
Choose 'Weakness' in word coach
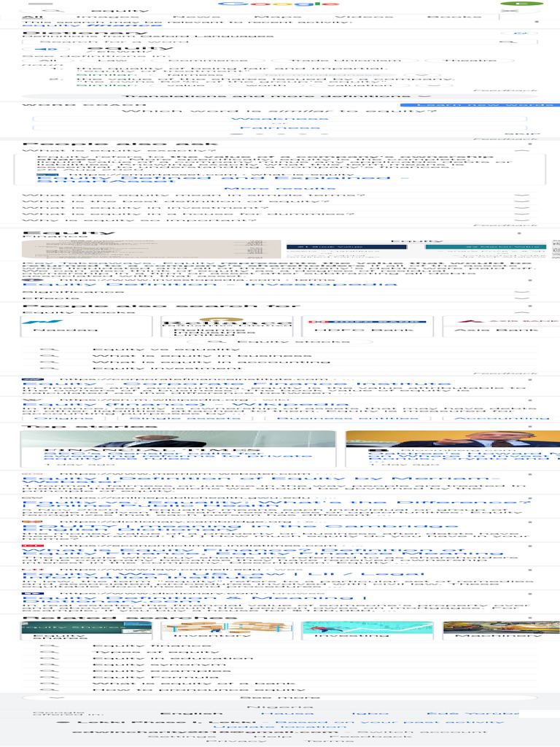coord(279,119)
